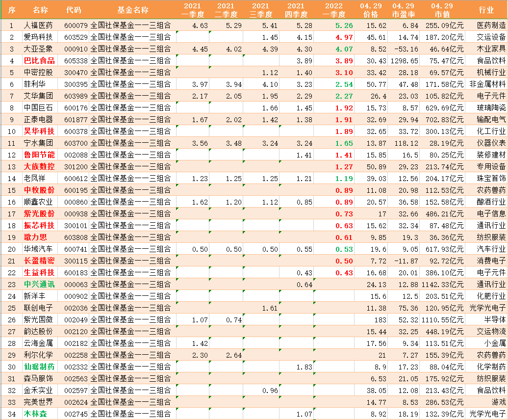Click market cap 1142.33亿元
The width and height of the screenshot is (508, 420).
point(443,285)
